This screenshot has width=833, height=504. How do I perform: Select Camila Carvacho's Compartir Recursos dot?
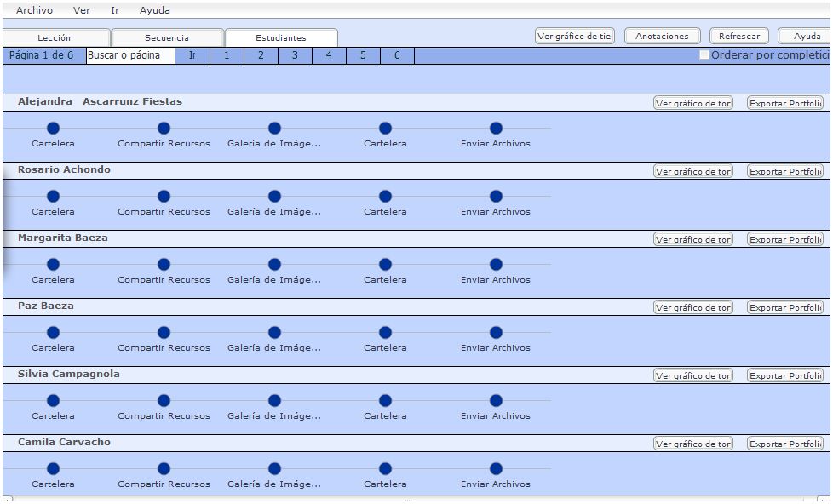point(164,469)
